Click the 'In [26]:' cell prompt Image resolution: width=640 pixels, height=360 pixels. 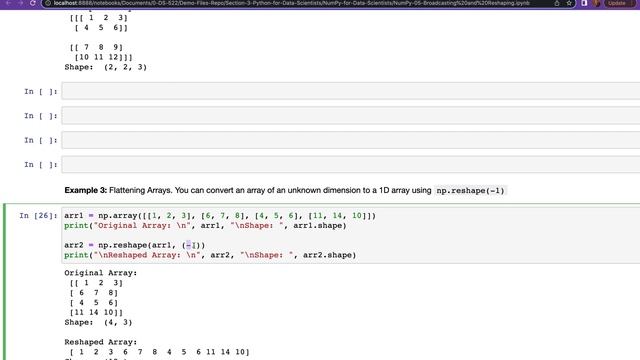pos(38,216)
